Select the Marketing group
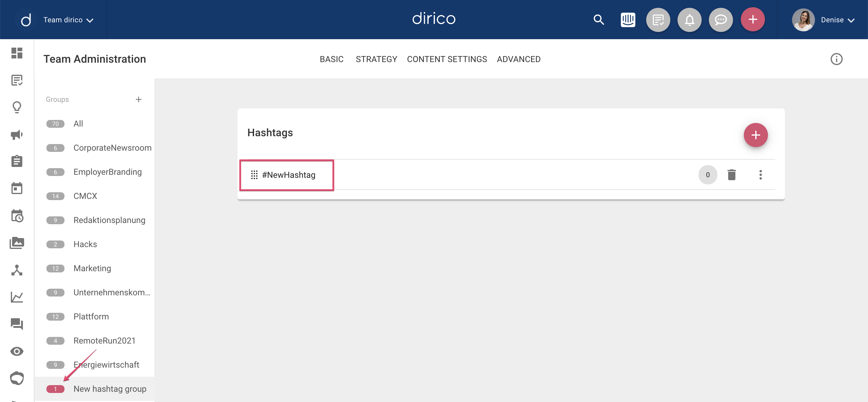The height and width of the screenshot is (402, 868). 94,268
